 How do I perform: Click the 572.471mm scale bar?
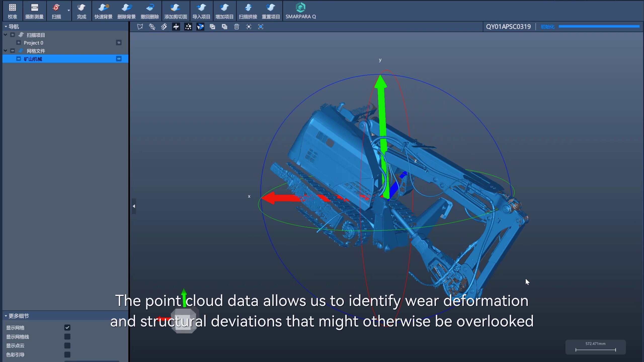595,347
